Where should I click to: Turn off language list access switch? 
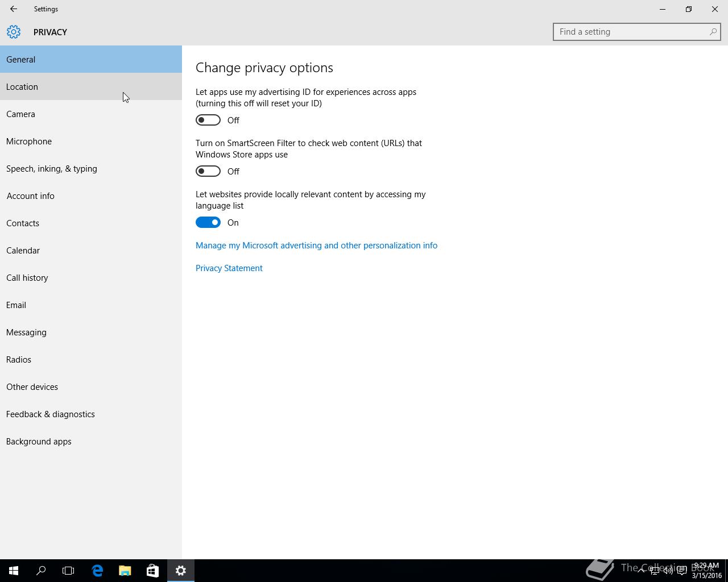coord(208,222)
